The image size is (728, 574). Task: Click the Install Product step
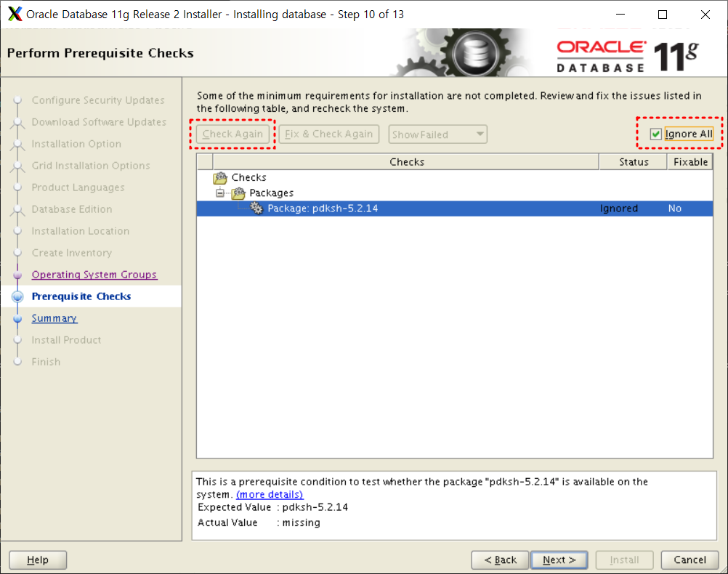tap(66, 340)
